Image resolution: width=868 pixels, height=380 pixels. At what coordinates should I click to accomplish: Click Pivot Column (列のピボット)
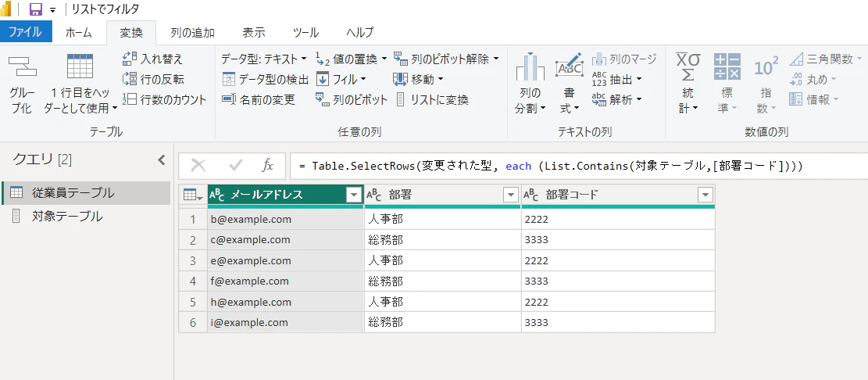coord(352,100)
